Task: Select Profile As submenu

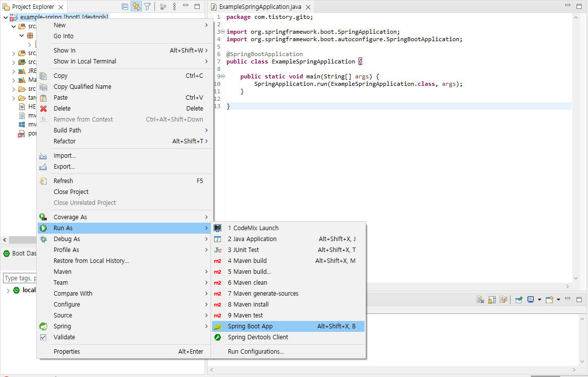Action: 125,250
